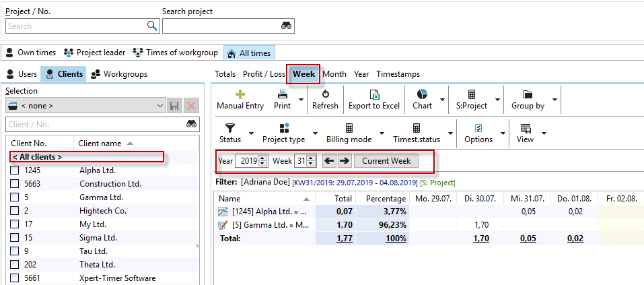Click binoculars icon in Search project field
The width and height of the screenshot is (644, 285).
[286, 26]
